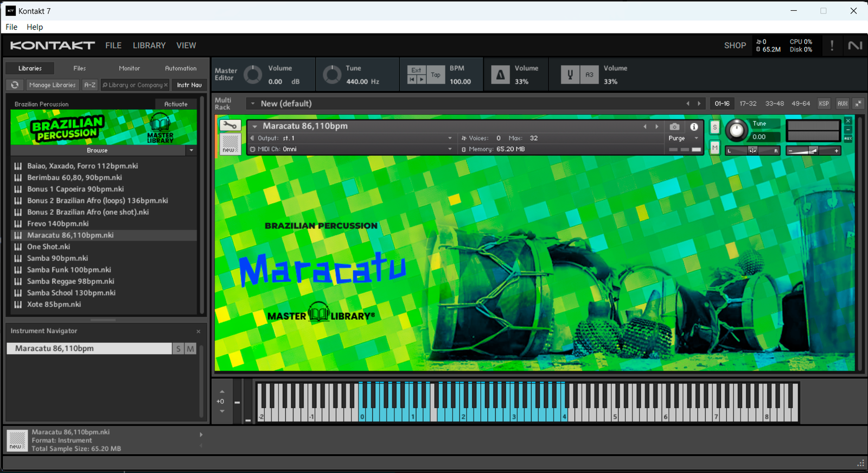Viewport: 868px width, 473px height.
Task: Click the snapshot camera icon
Action: pyautogui.click(x=674, y=127)
